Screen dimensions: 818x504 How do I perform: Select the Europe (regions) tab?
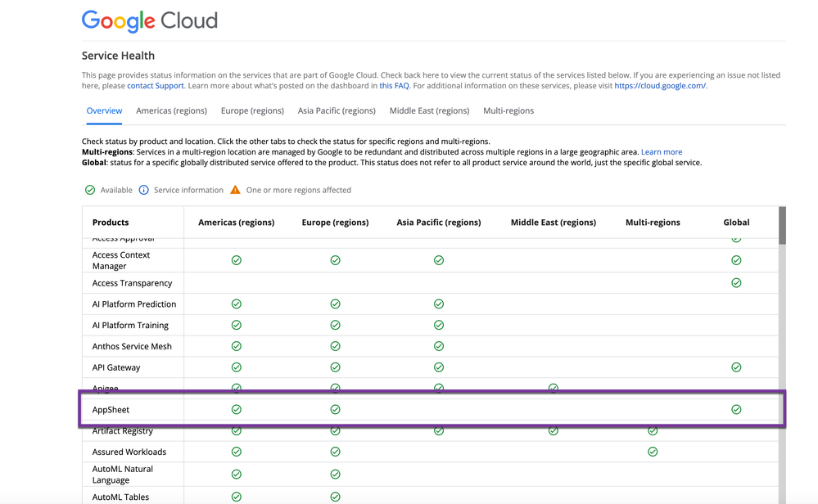coord(252,110)
